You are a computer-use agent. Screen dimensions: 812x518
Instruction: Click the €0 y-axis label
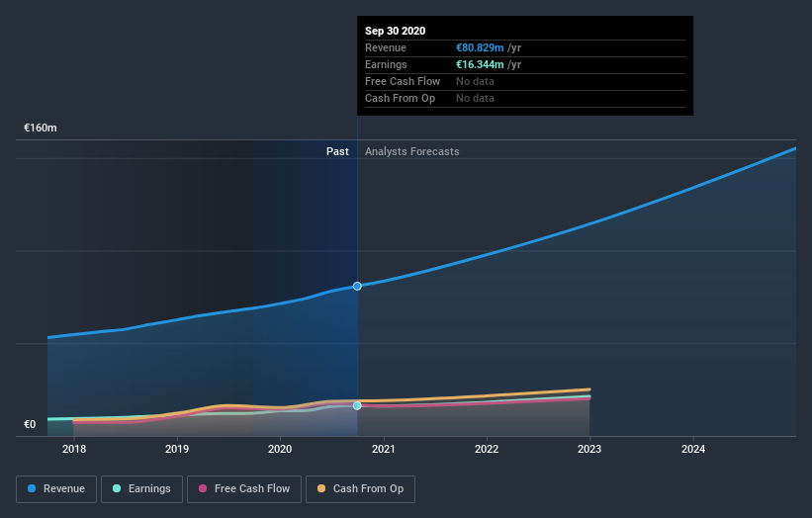coord(30,424)
